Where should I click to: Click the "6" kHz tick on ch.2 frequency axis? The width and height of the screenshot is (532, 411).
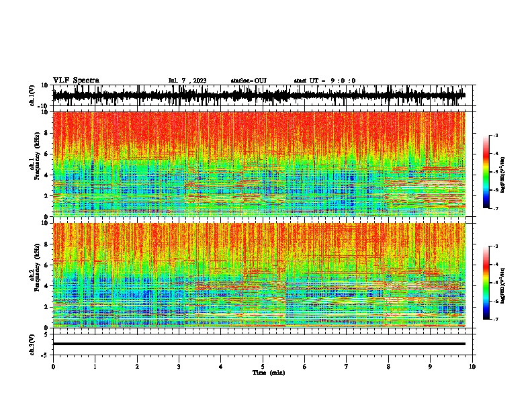pos(47,265)
